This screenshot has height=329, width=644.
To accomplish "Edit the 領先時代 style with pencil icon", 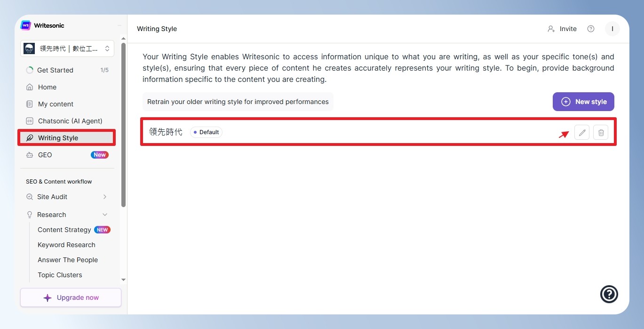I will coord(582,133).
